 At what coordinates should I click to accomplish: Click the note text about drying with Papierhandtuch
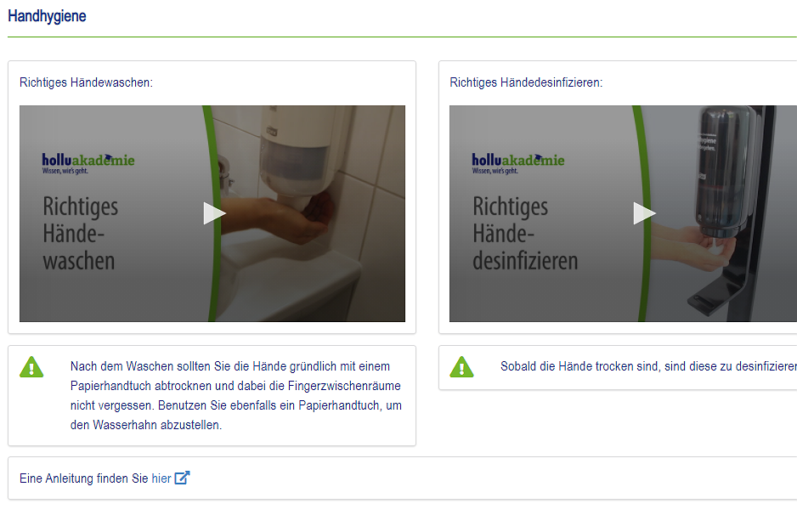coord(235,395)
